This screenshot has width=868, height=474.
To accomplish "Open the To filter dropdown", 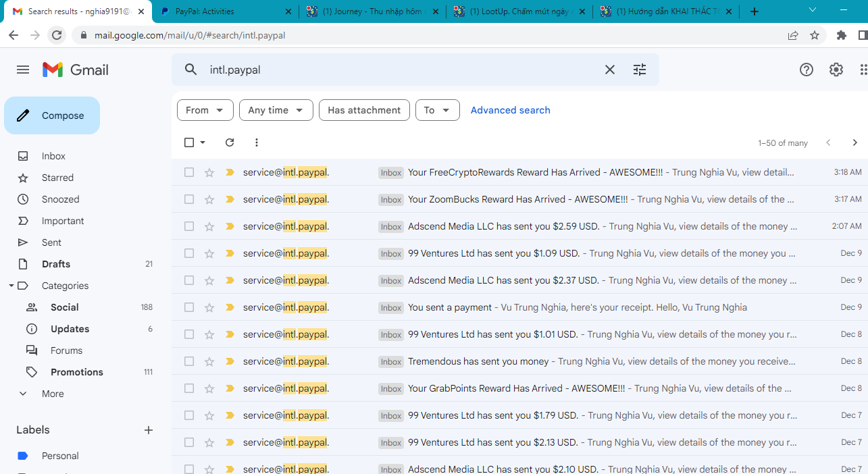I will [x=438, y=110].
